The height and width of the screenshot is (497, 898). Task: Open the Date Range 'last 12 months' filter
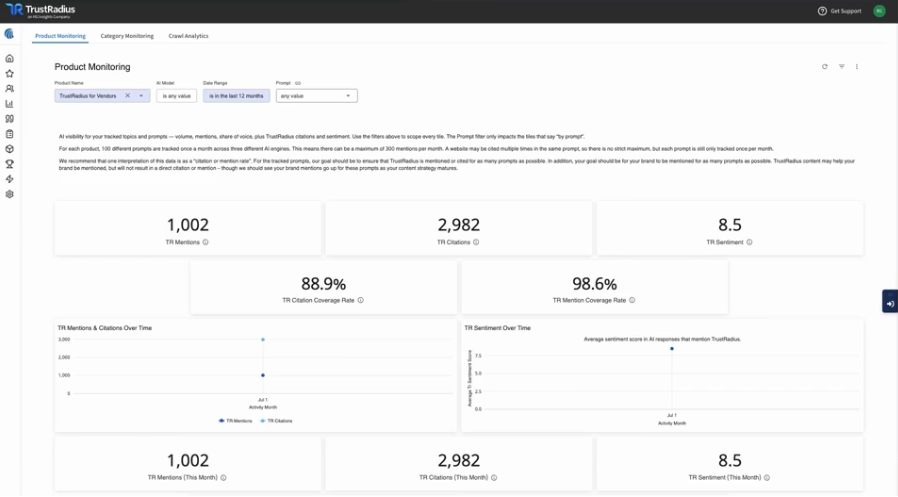pos(236,96)
